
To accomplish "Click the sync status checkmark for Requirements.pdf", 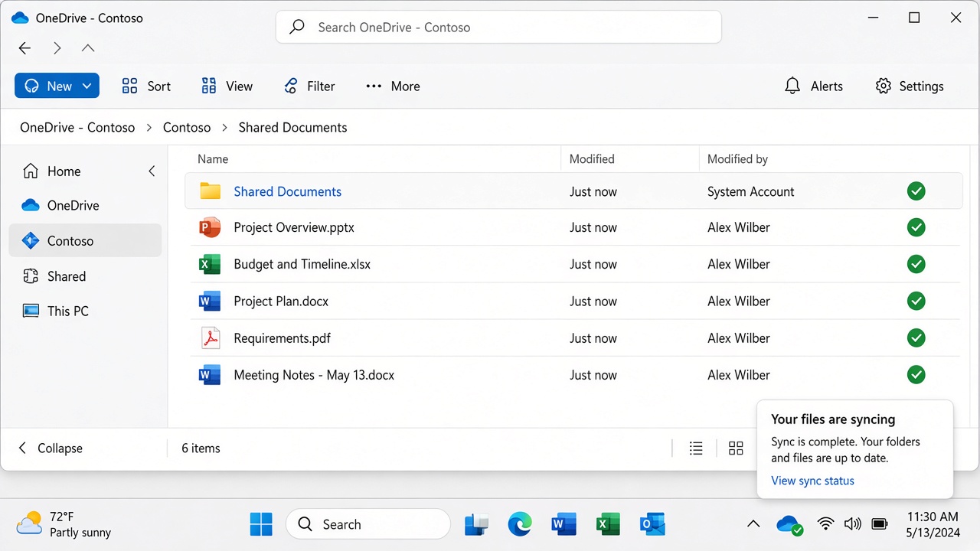I will pos(916,337).
